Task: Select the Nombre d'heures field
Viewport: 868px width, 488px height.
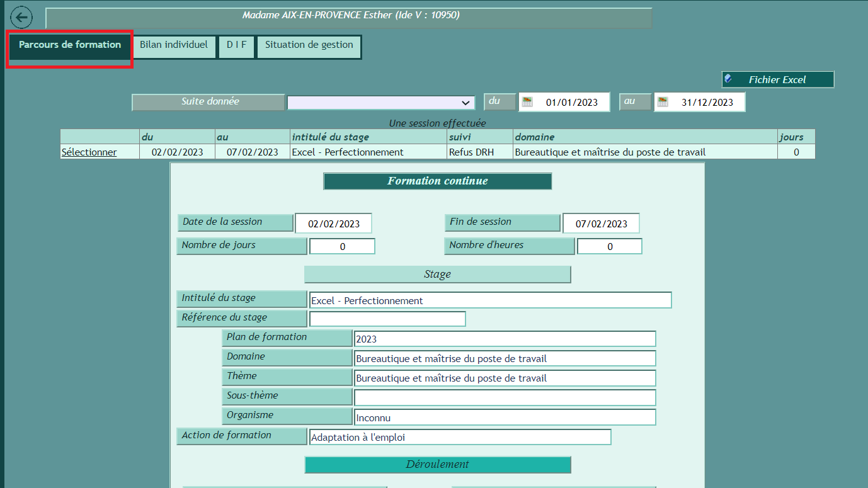Action: pyautogui.click(x=609, y=247)
